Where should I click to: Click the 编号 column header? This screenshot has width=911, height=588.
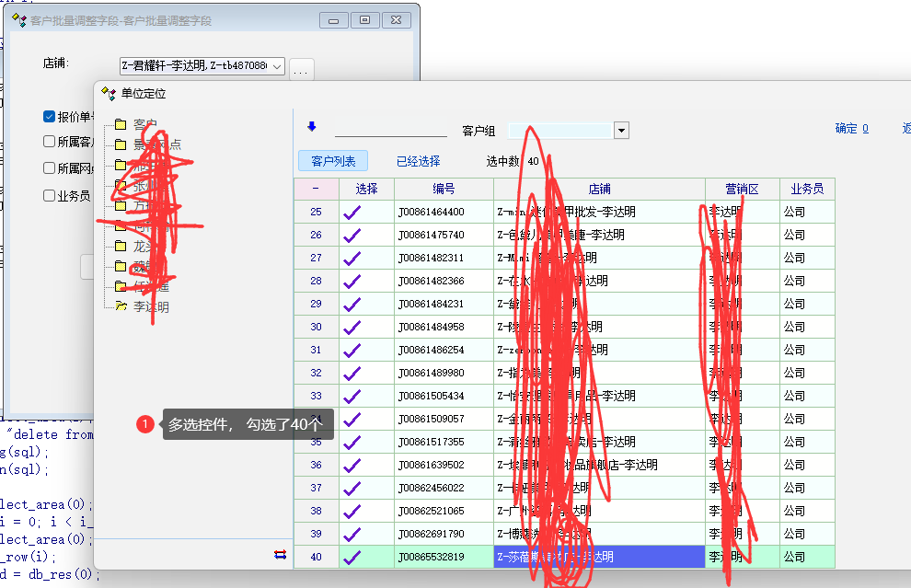(x=444, y=189)
